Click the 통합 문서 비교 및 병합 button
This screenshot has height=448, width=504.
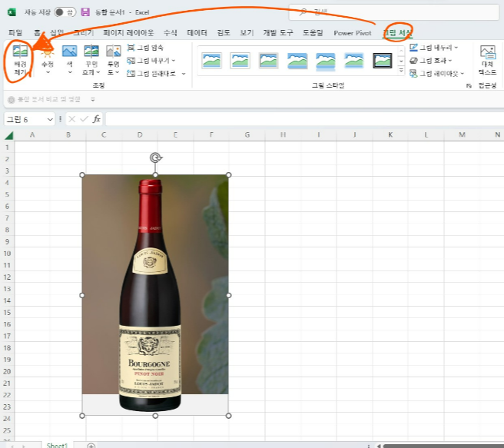pos(44,99)
